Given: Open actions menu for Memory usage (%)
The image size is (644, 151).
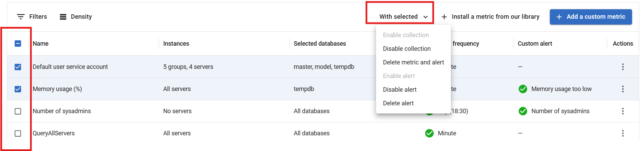Looking at the screenshot, I should pos(623,89).
